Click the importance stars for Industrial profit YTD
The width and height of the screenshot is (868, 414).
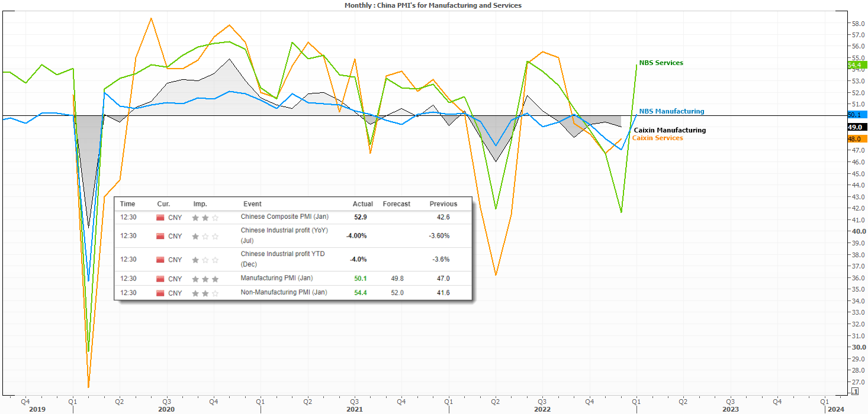pos(205,260)
